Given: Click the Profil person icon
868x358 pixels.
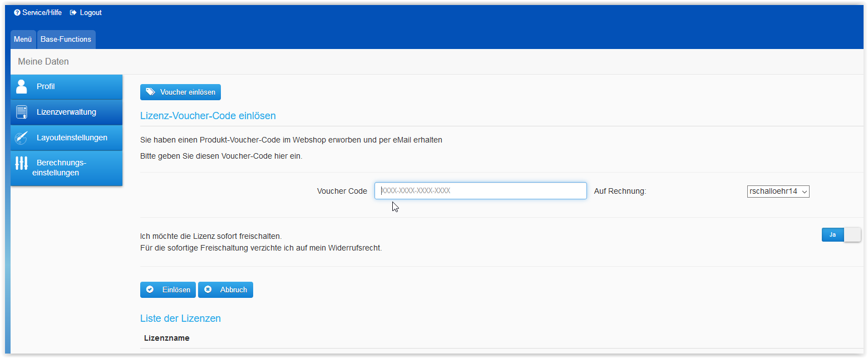Looking at the screenshot, I should pos(22,86).
